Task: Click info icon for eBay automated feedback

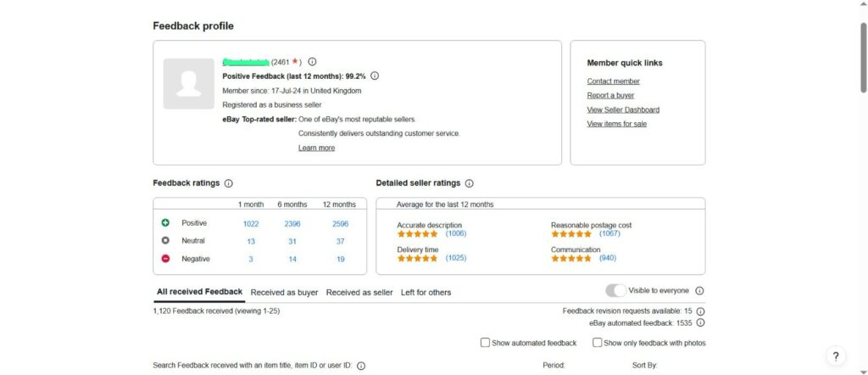Action: point(700,323)
